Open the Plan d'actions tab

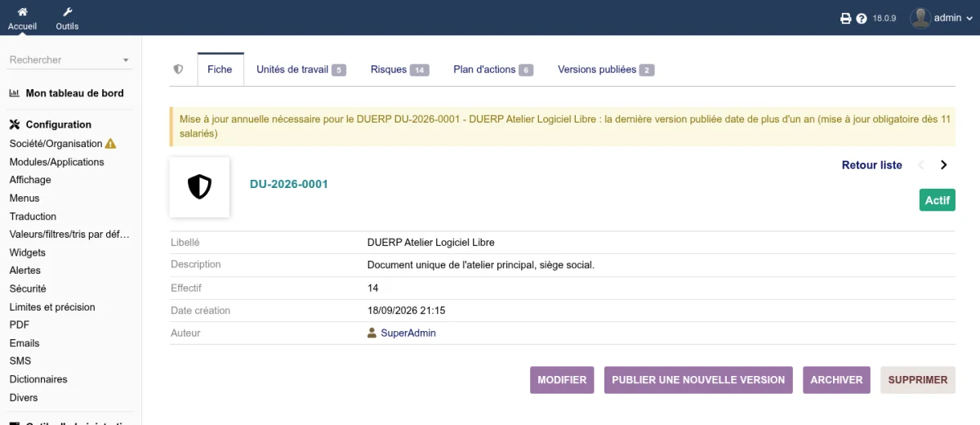492,69
